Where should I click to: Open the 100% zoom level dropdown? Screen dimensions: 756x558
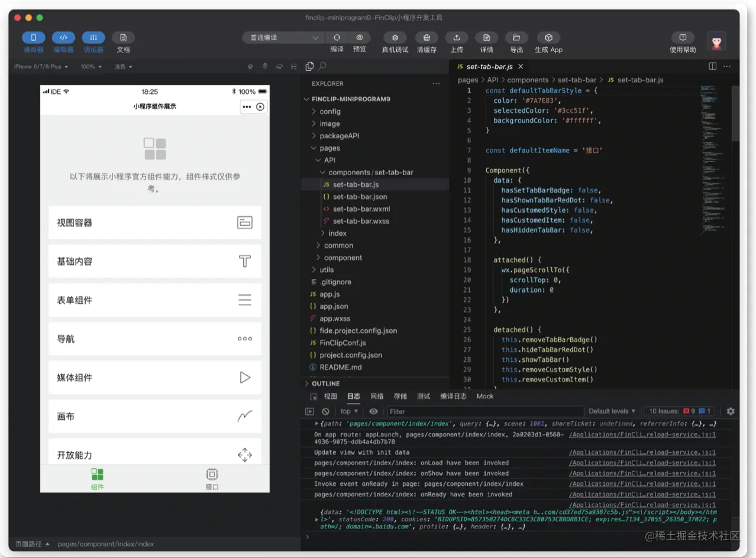pyautogui.click(x=91, y=67)
